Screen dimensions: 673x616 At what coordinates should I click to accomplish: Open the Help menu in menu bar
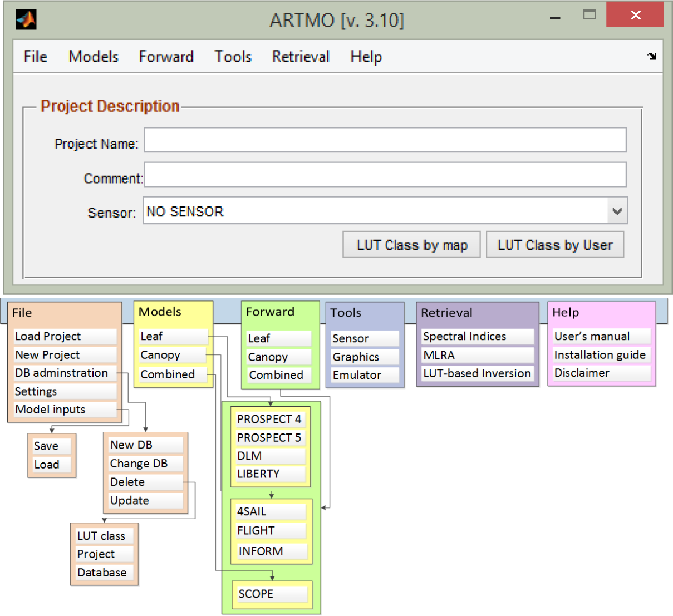click(x=366, y=57)
